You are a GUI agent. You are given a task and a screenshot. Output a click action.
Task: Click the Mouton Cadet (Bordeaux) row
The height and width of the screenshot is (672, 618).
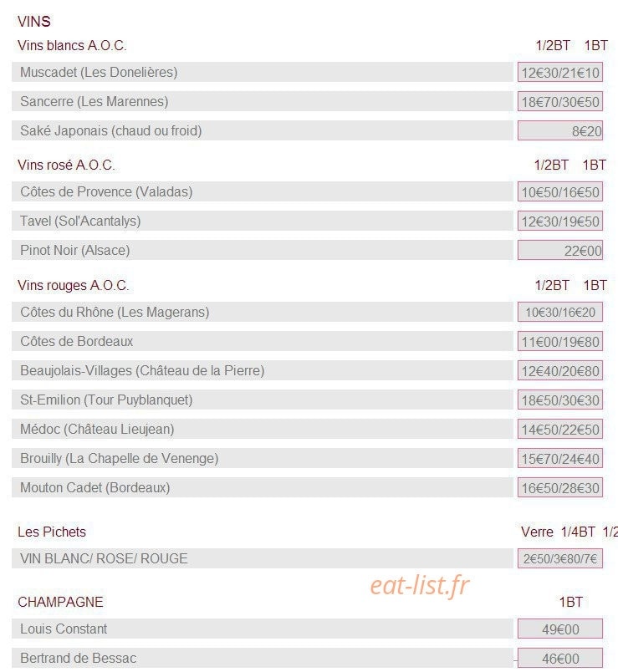262,487
